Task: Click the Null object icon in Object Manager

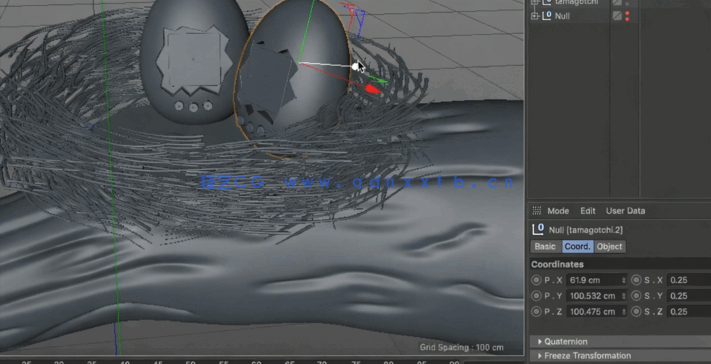Action: [x=547, y=16]
